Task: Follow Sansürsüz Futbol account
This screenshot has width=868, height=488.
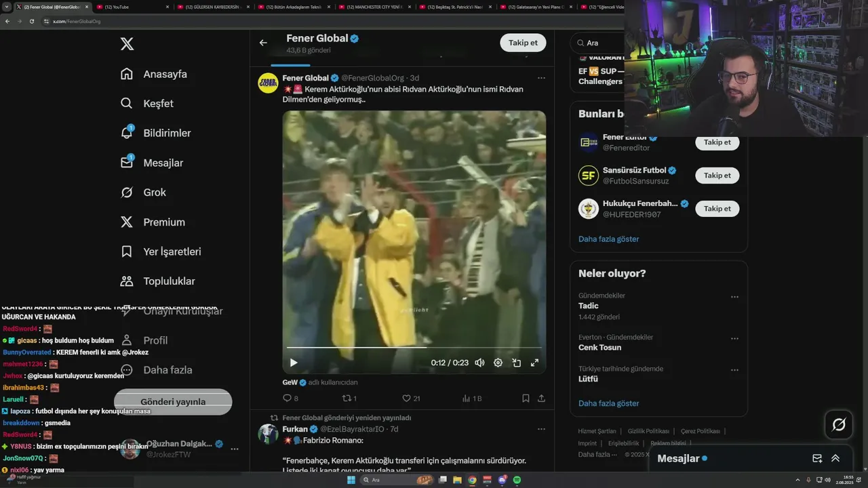Action: 717,176
